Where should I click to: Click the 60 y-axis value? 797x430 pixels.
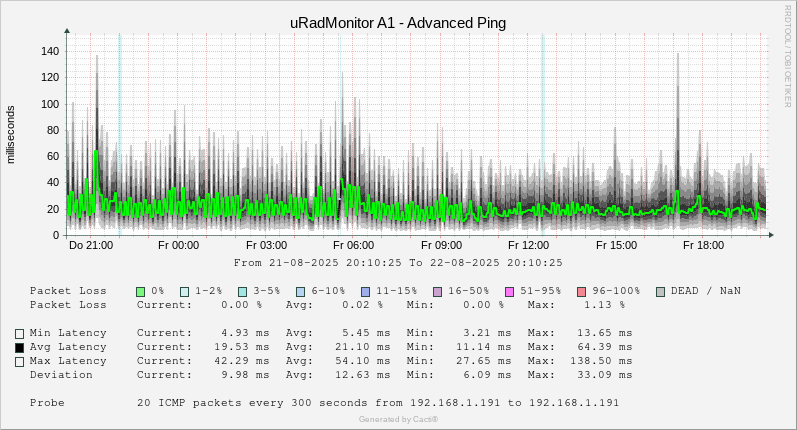click(x=53, y=157)
